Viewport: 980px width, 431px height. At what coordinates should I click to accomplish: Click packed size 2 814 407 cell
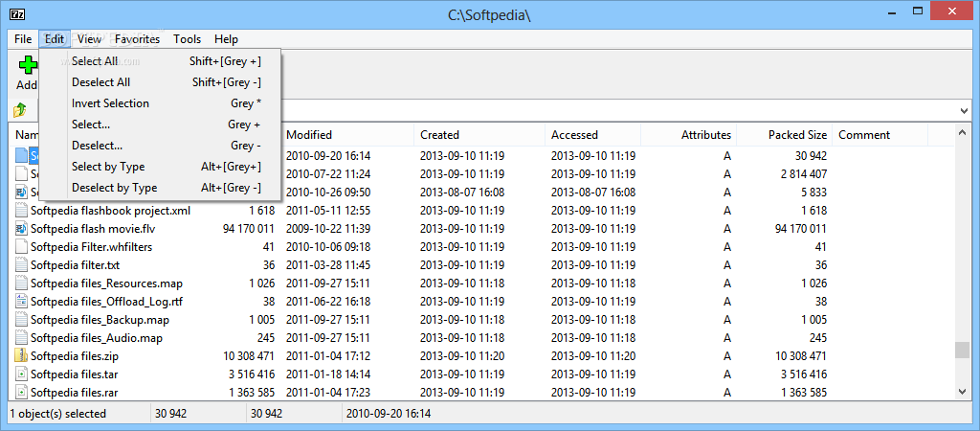(x=804, y=174)
